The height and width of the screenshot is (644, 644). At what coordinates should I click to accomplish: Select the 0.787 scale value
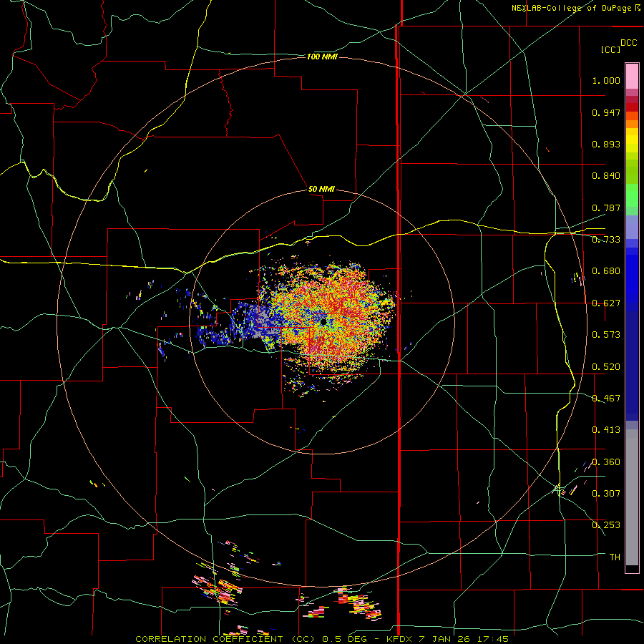(606, 208)
